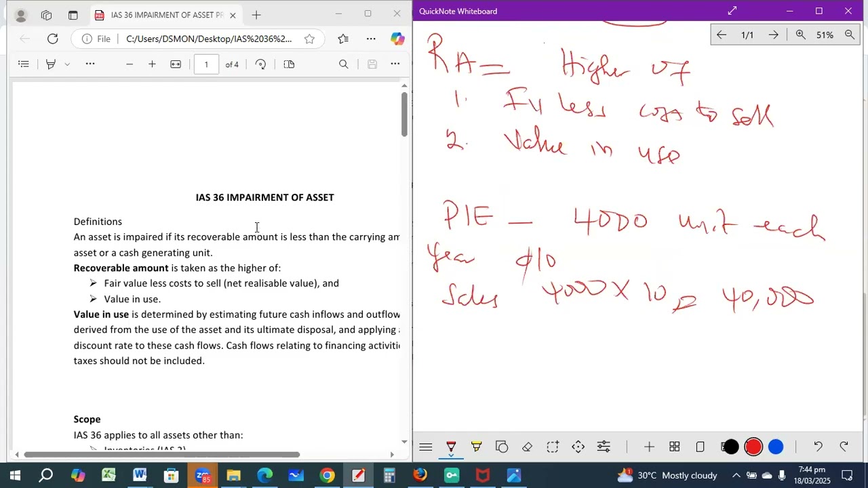Open the Edge favorites list
This screenshot has height=488, width=868.
coord(343,39)
